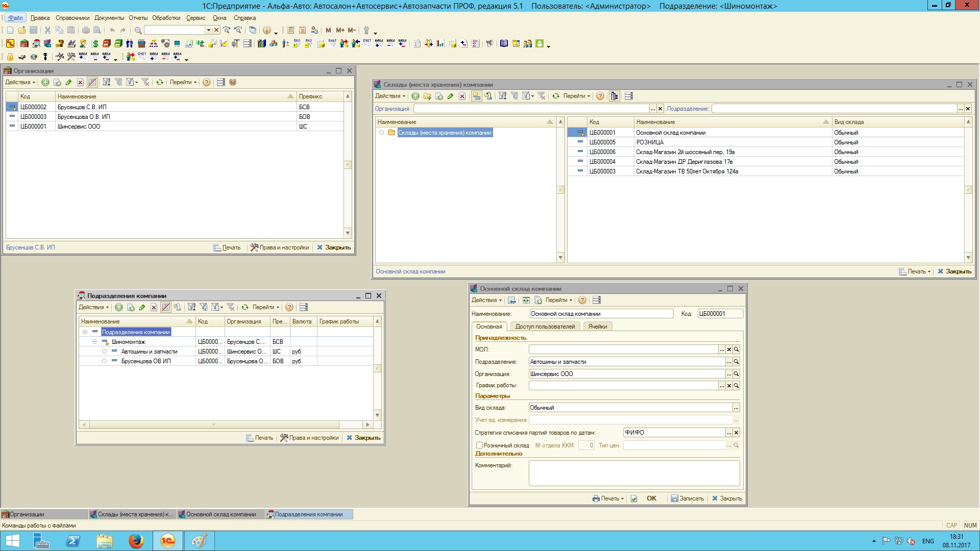
Task: Switch to Ячейки tab
Action: pos(597,327)
